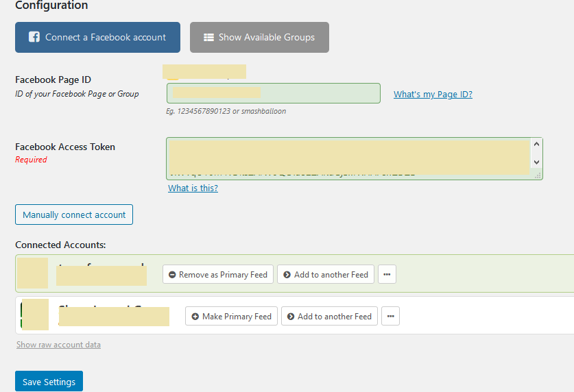Click Remove as Primary Feed
The height and width of the screenshot is (392, 574).
(217, 275)
